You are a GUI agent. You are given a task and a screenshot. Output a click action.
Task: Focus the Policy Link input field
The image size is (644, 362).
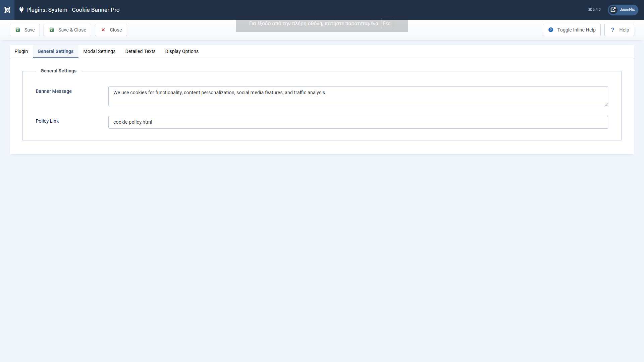click(358, 122)
